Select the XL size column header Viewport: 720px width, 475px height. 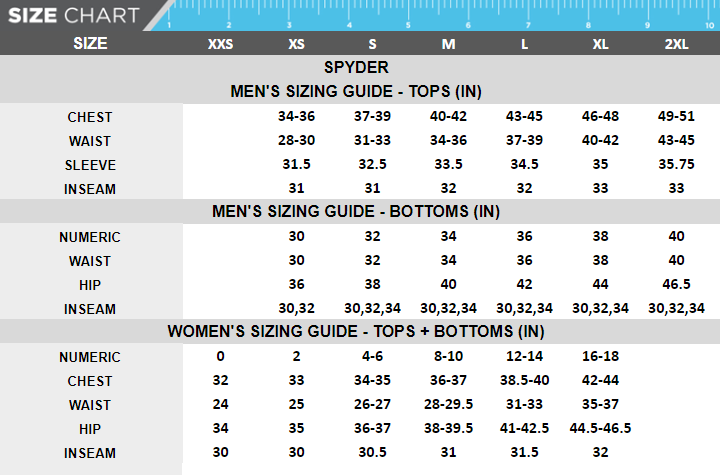point(600,44)
